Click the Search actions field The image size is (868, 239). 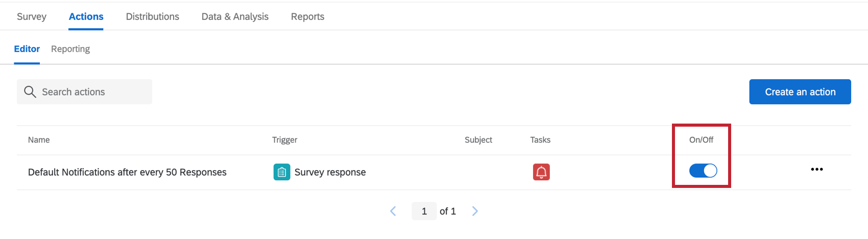[x=92, y=92]
